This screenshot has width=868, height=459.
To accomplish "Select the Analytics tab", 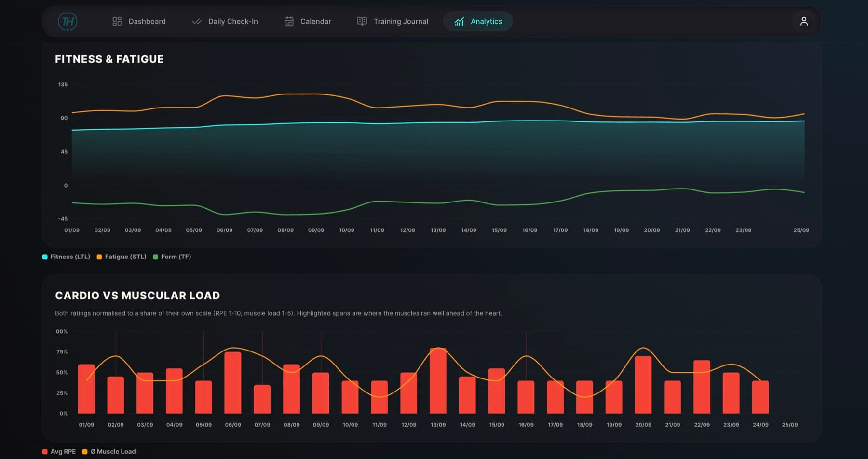I will pos(478,21).
